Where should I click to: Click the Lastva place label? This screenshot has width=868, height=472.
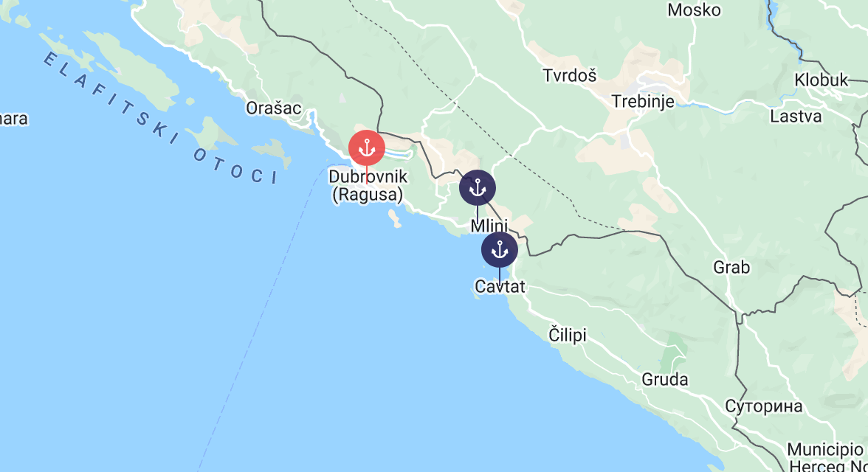796,117
